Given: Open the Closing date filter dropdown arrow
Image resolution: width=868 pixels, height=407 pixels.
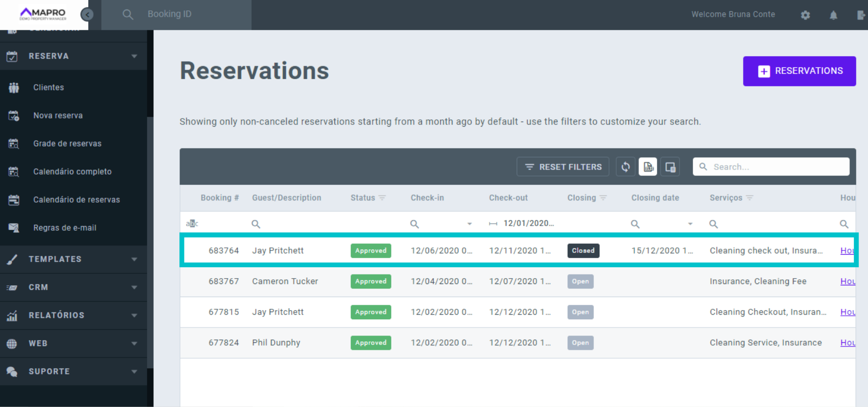Looking at the screenshot, I should click(690, 224).
